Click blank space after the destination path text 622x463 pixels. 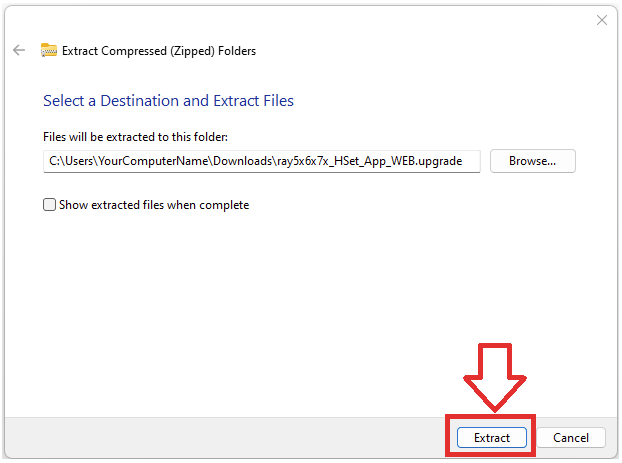click(472, 161)
